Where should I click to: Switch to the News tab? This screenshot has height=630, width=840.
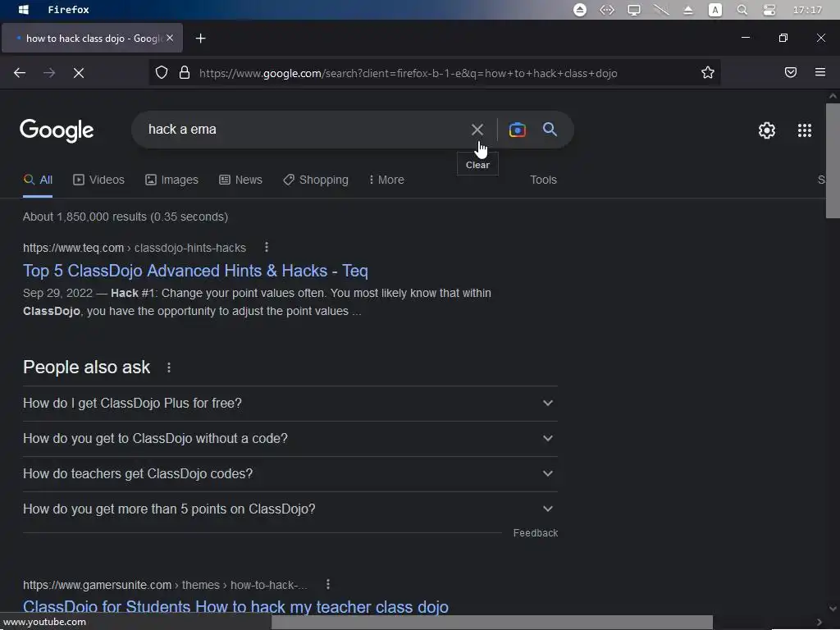240,180
